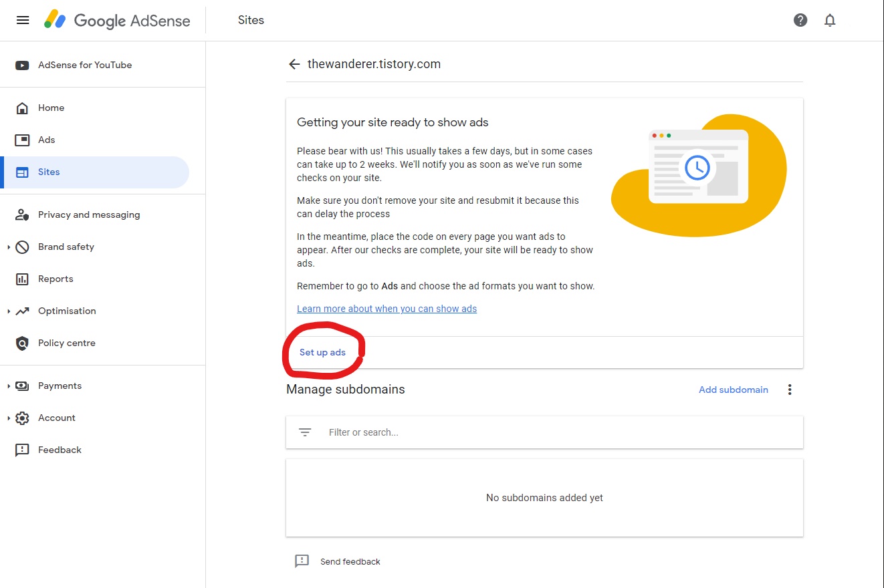Click the Reports chart icon

(x=22, y=279)
